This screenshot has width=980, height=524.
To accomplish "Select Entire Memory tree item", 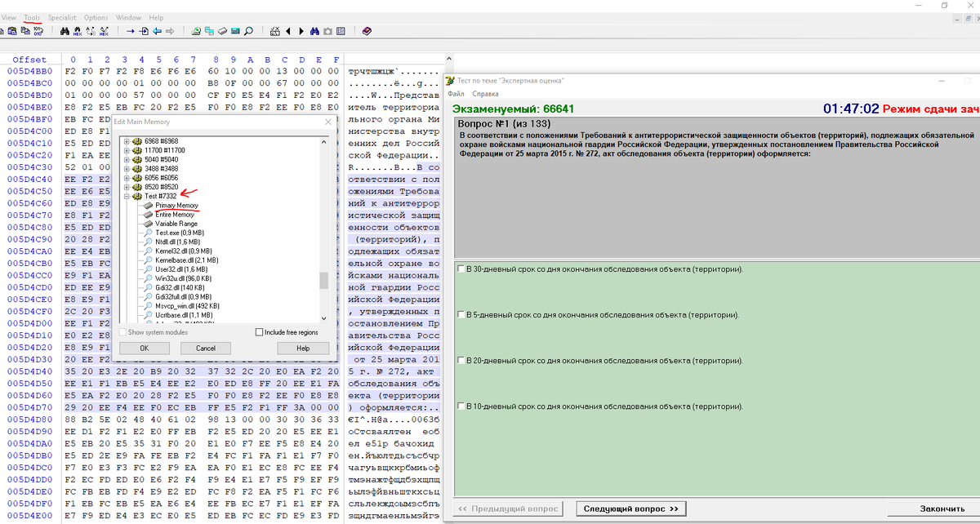I will click(x=175, y=214).
